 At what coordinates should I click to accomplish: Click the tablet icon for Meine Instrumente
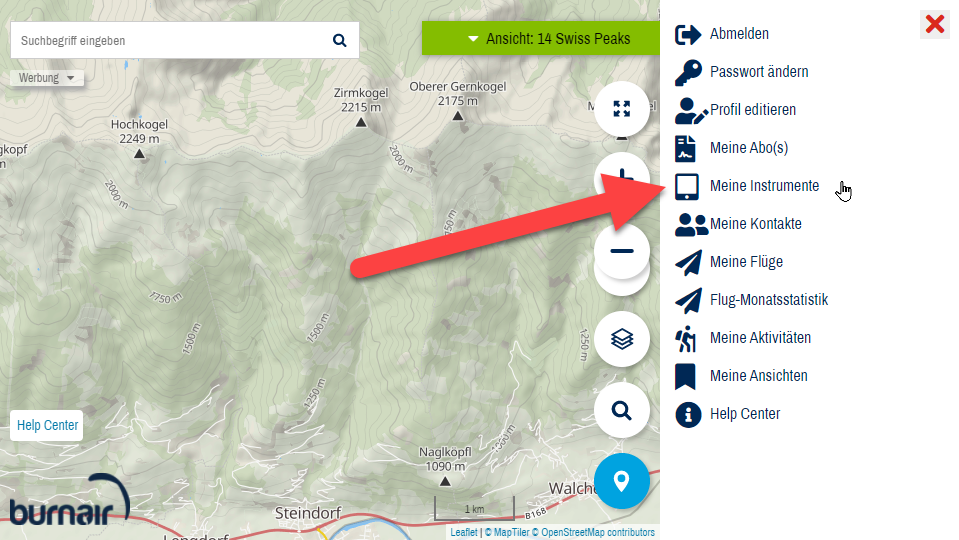(687, 187)
